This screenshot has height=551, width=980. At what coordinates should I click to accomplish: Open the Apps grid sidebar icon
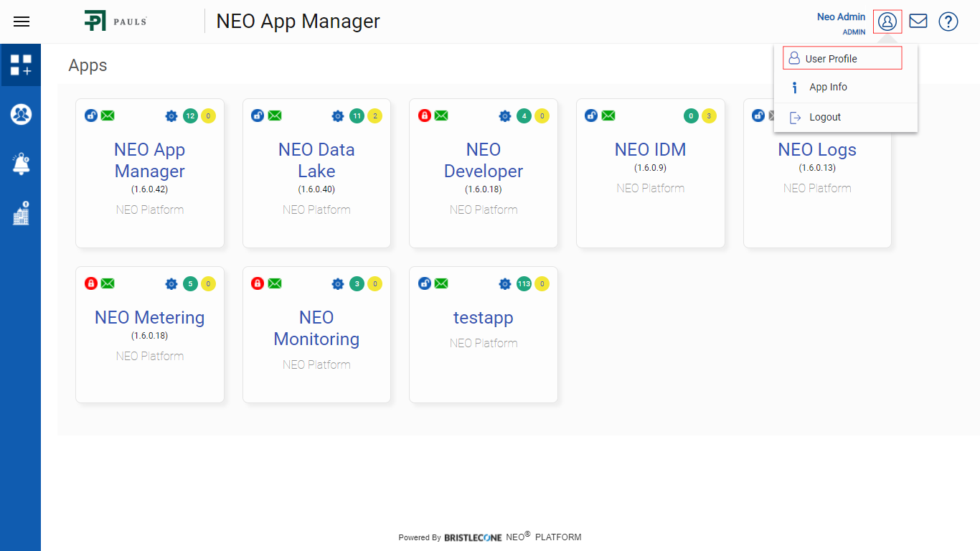[21, 65]
